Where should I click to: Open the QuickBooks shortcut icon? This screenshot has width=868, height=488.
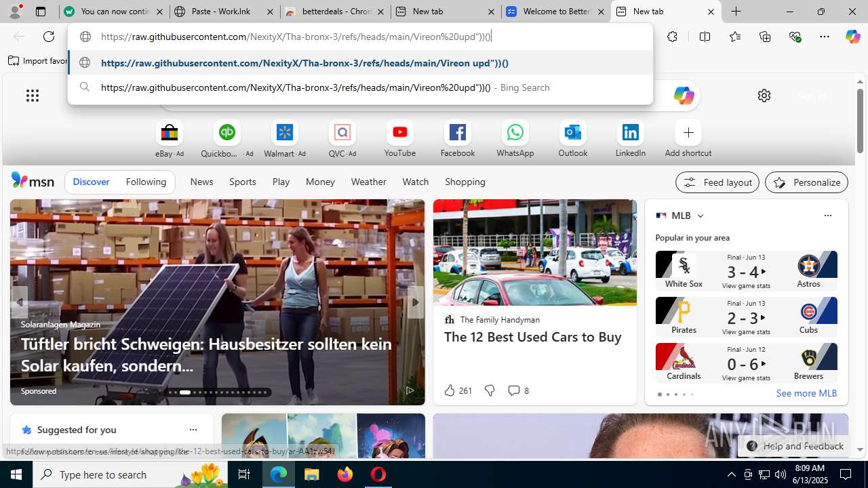click(226, 132)
